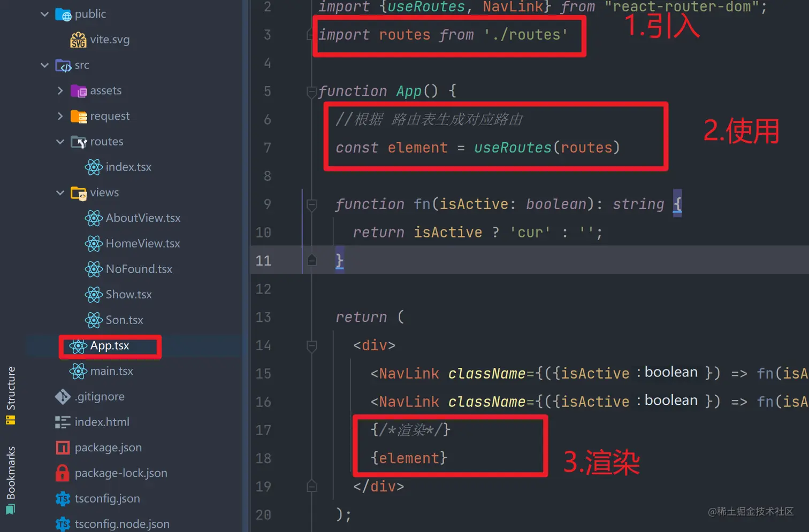This screenshot has height=532, width=809.
Task: Select App.tsx in the project tree
Action: tap(110, 345)
